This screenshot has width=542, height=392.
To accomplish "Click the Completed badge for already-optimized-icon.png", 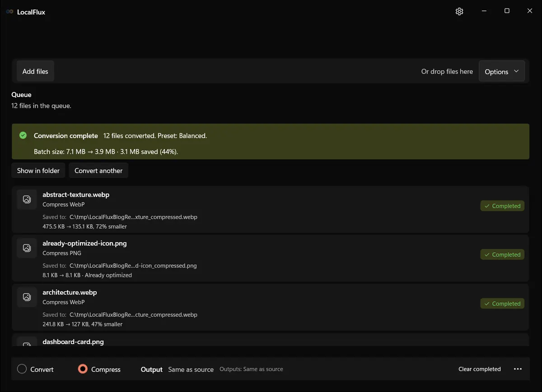I will pos(502,255).
